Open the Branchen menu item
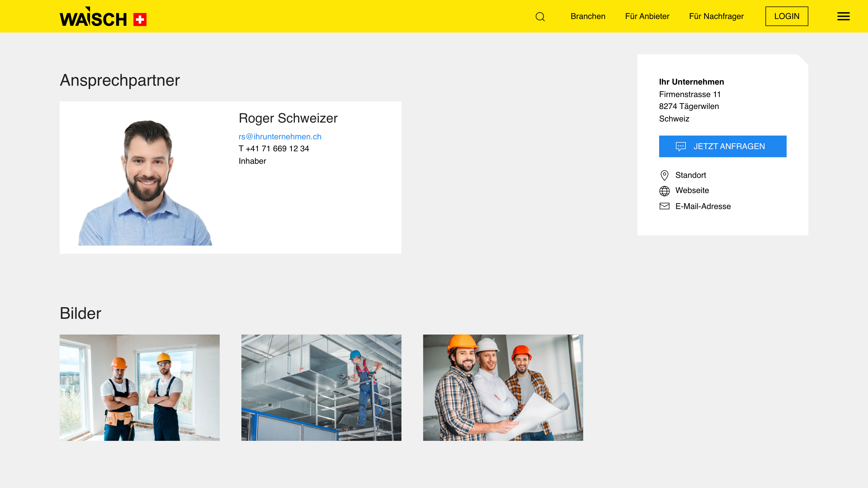The image size is (868, 488). (588, 16)
